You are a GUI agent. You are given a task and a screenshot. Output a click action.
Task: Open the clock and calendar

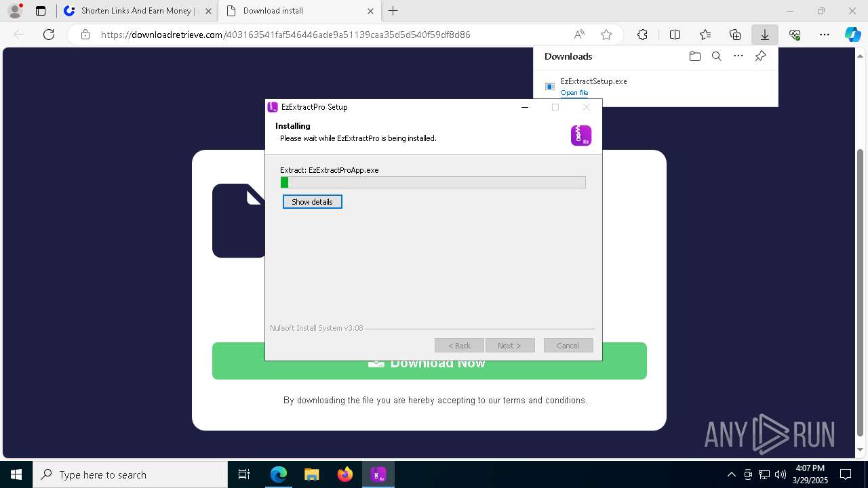[x=810, y=474]
